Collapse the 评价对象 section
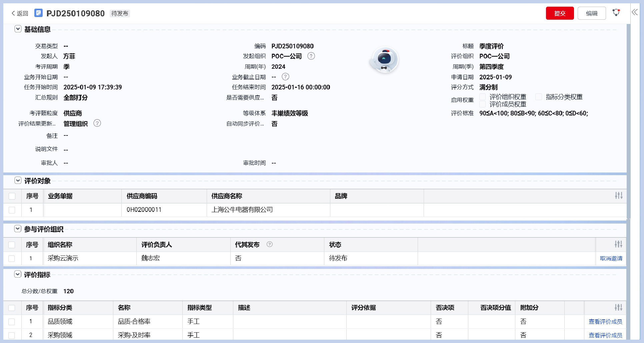Viewport: 644px width, 343px height. pos(18,181)
